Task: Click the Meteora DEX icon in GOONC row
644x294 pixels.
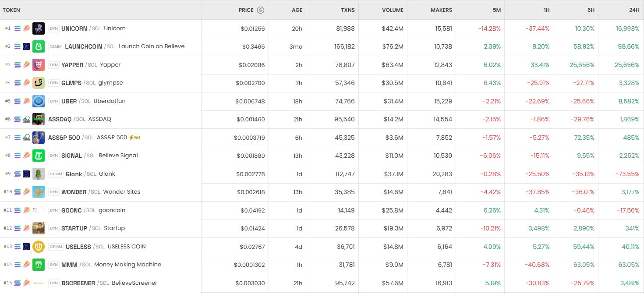Action: [x=26, y=210]
